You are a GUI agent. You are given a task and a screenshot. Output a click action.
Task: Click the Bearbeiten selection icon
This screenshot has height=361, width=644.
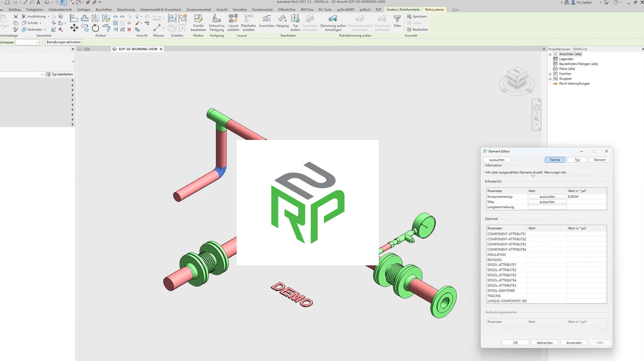click(417, 29)
